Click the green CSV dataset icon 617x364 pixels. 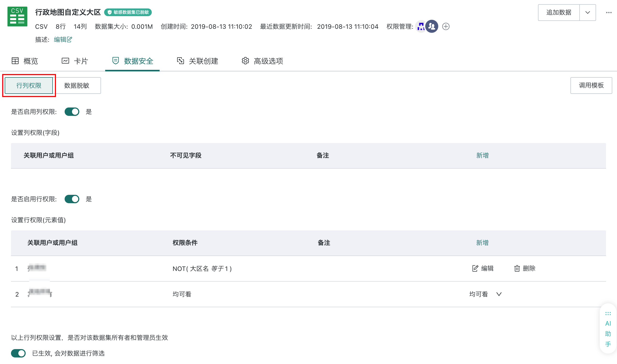17,17
